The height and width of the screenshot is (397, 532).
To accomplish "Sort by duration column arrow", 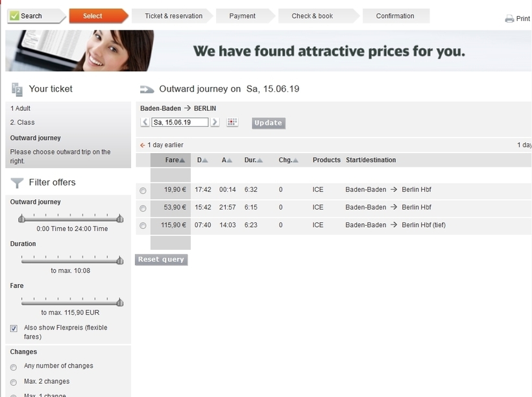I will pos(260,160).
